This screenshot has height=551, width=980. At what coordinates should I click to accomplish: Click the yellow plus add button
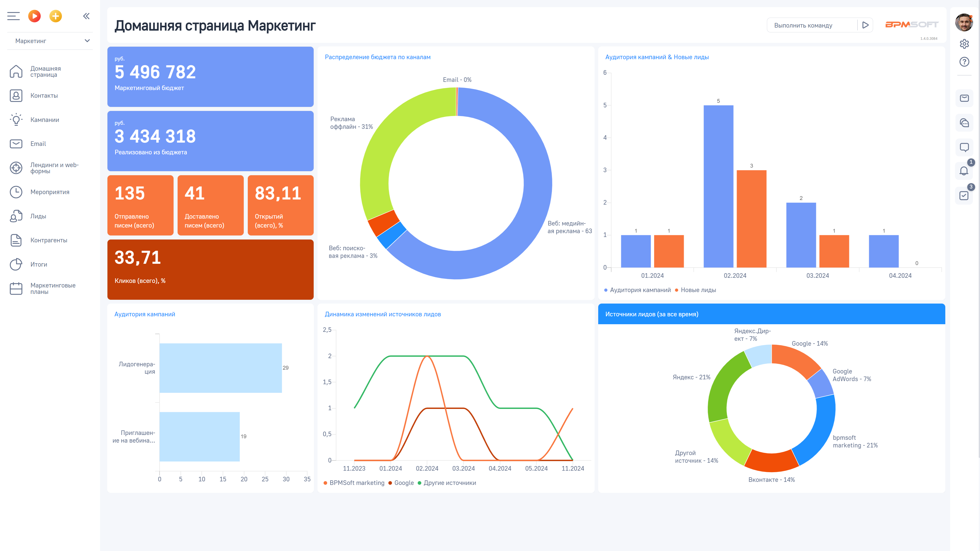tap(56, 16)
